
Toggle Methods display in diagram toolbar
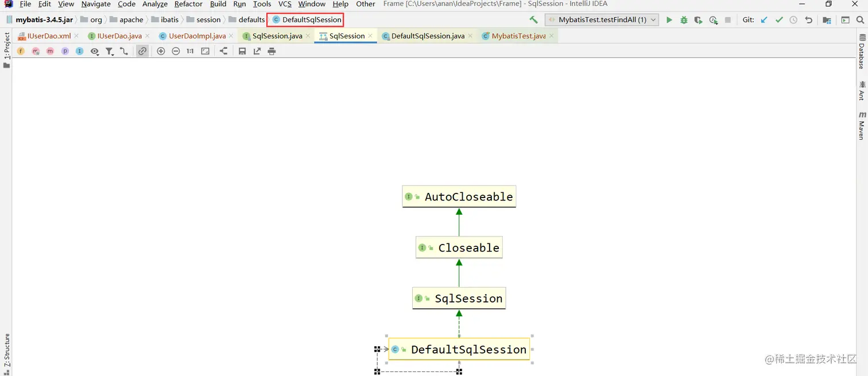(x=50, y=51)
